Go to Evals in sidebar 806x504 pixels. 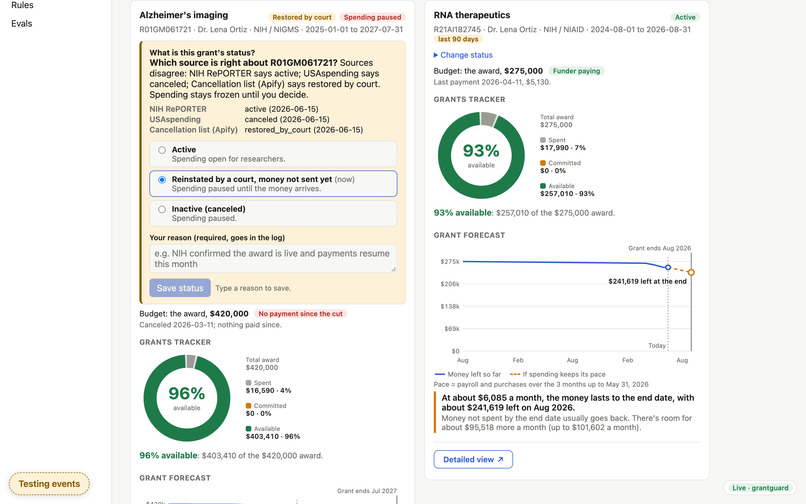click(22, 24)
